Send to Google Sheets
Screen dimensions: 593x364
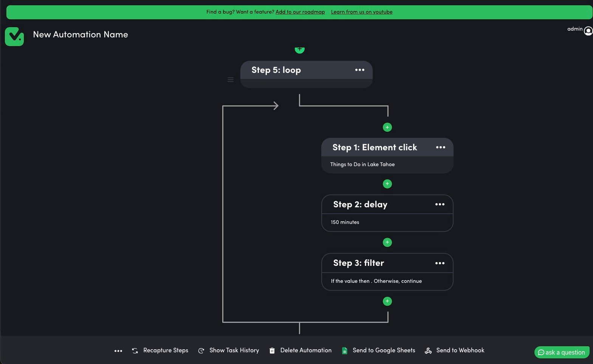tap(378, 350)
